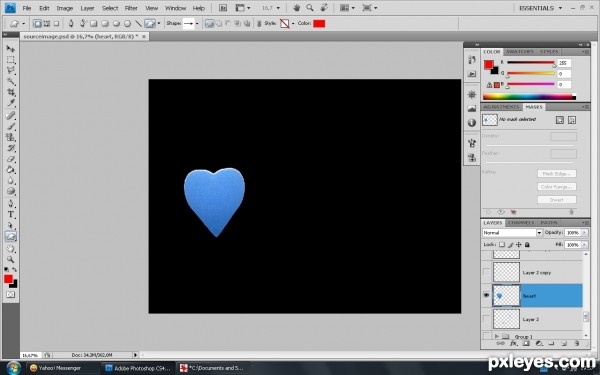
Task: Open the Opacity slider arrow
Action: click(585, 233)
